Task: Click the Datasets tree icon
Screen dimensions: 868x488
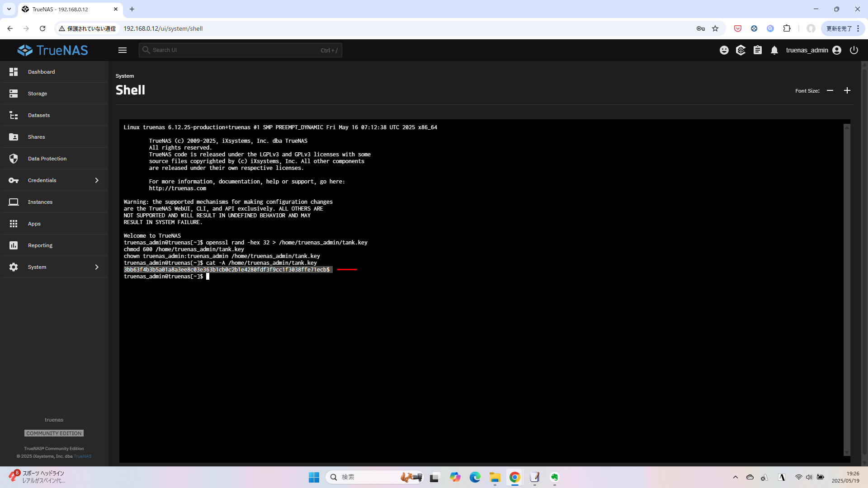Action: 14,115
